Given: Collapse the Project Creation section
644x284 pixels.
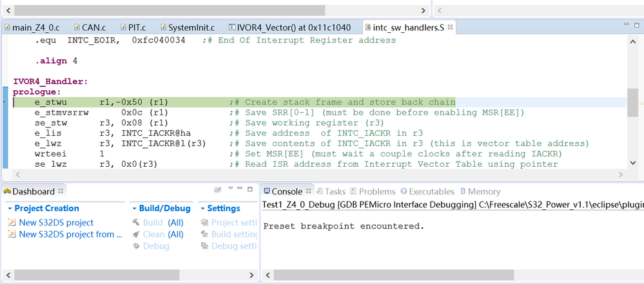Looking at the screenshot, I should pyautogui.click(x=9, y=209).
